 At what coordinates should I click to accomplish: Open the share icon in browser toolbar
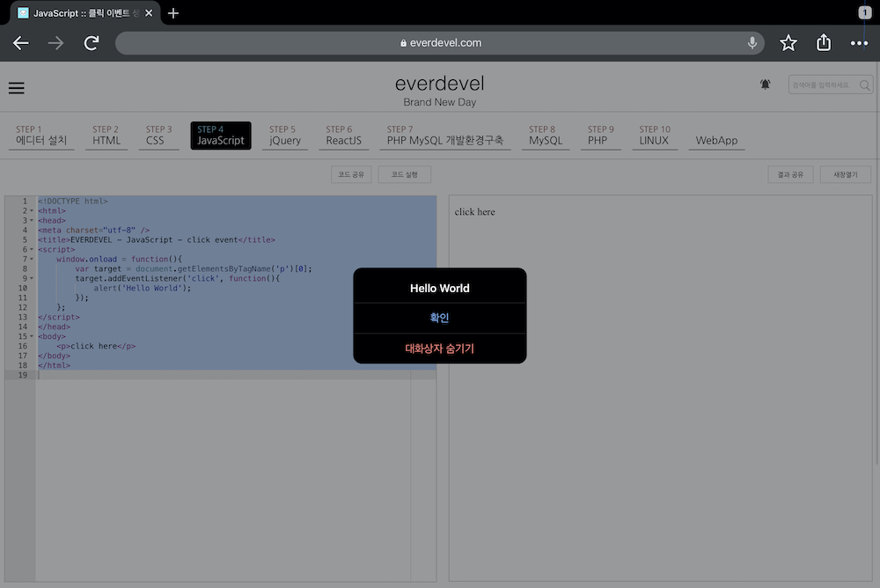pos(824,42)
